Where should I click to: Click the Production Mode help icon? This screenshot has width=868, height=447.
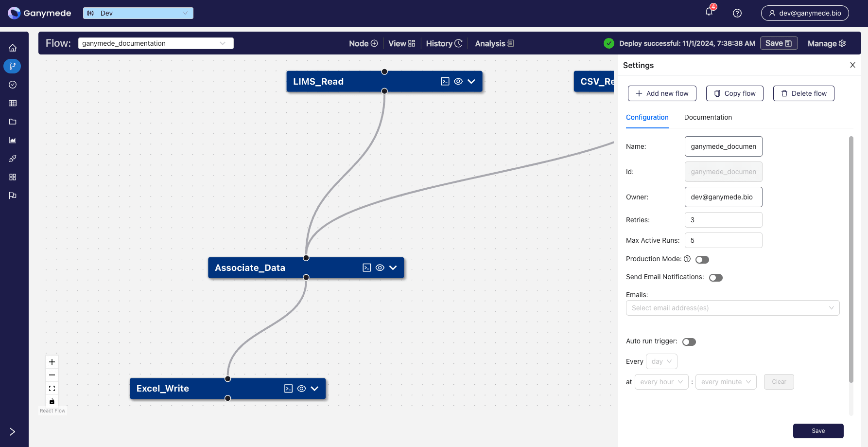(687, 259)
